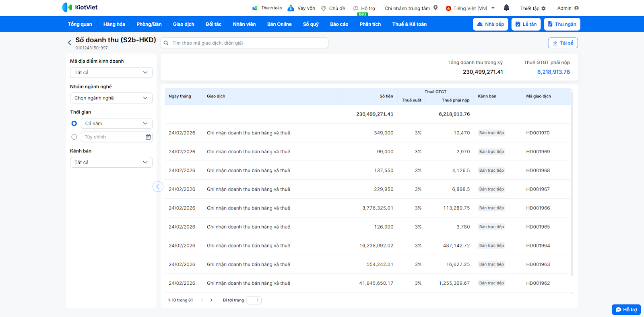644x317 pixels.
Task: Open the calendar icon in Tùy chỉnh field
Action: [x=148, y=137]
